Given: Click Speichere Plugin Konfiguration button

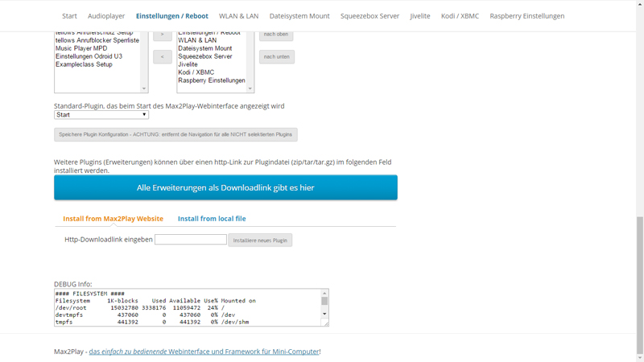Looking at the screenshot, I should tap(175, 134).
